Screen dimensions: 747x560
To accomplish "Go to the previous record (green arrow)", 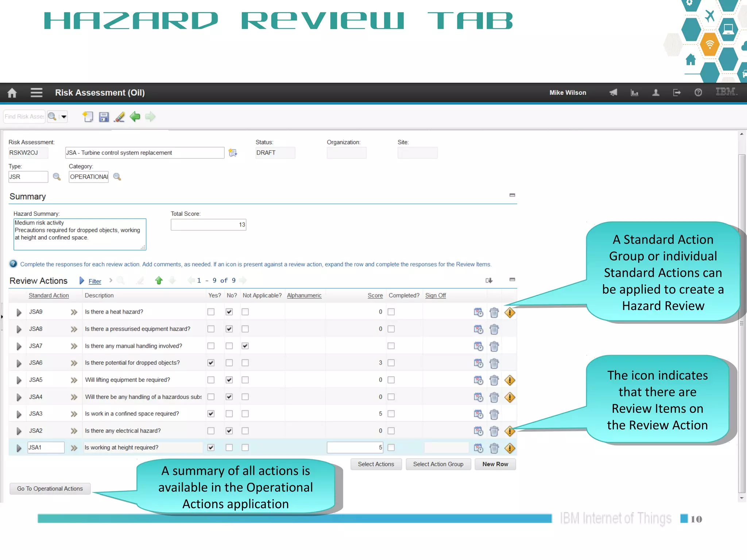I will pyautogui.click(x=135, y=117).
